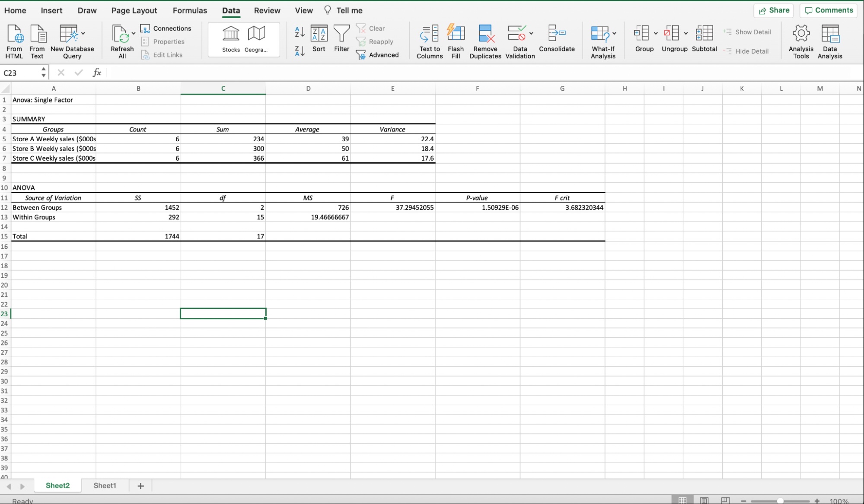Expand New Database Query dropdown arrow
Image resolution: width=864 pixels, height=504 pixels.
(83, 33)
